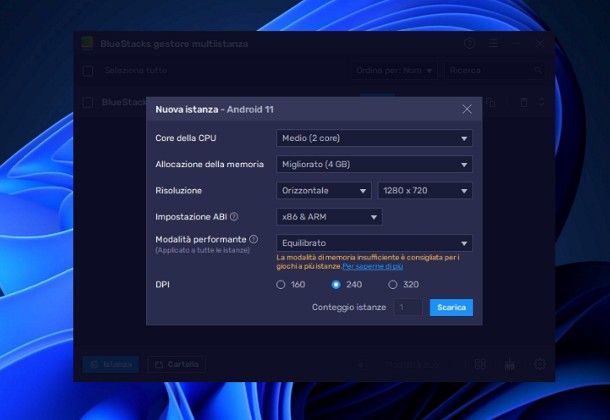Open the hamburger menu in manager title bar
610x420 pixels.
click(x=493, y=44)
